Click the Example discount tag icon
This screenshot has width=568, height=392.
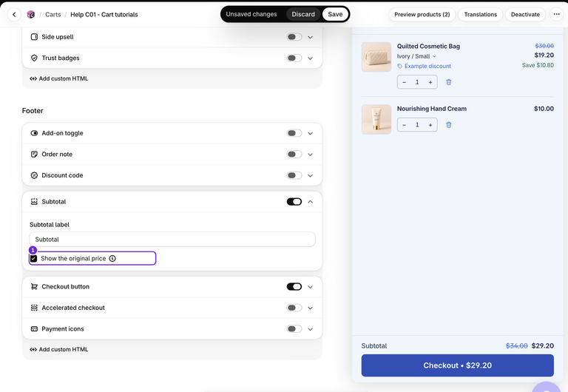pyautogui.click(x=400, y=67)
